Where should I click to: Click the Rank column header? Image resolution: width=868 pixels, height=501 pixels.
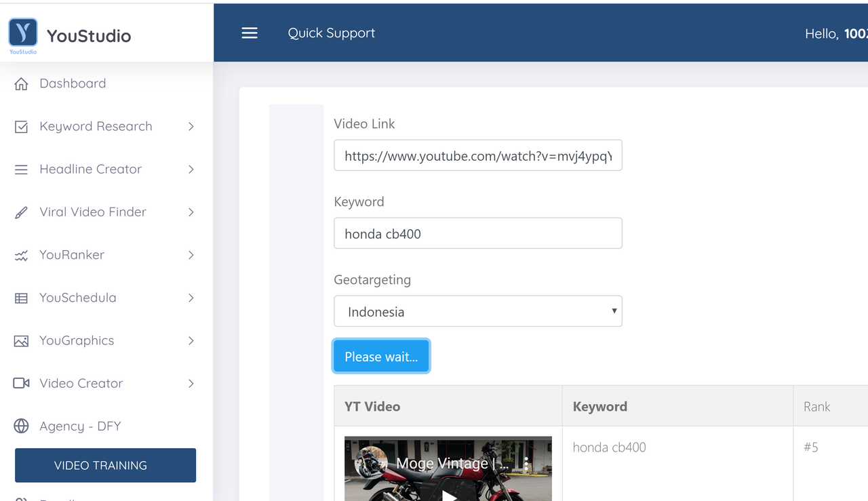pos(817,406)
